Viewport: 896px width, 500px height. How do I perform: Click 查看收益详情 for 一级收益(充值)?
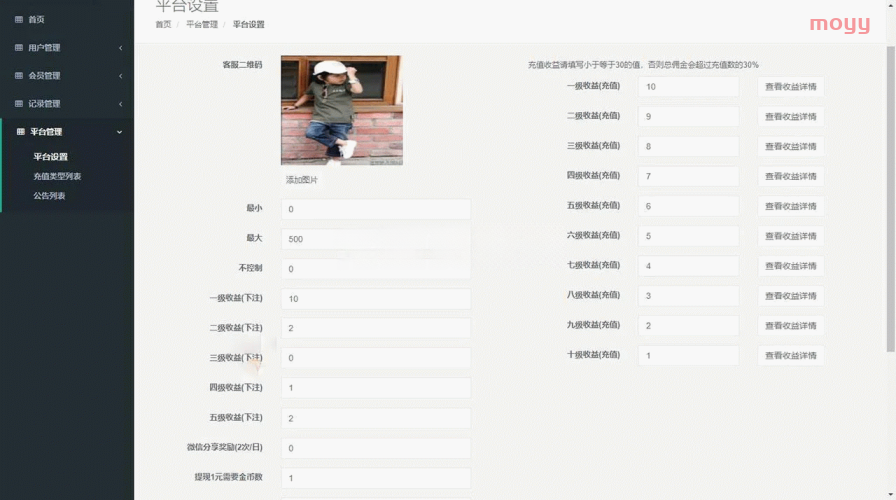point(791,87)
